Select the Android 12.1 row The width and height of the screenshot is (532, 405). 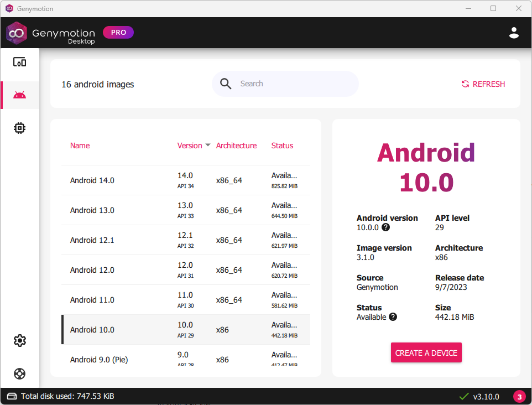click(186, 240)
